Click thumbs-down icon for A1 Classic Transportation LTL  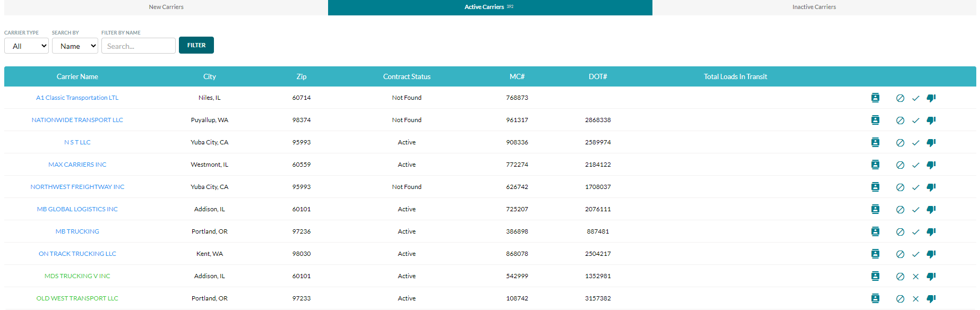[931, 98]
